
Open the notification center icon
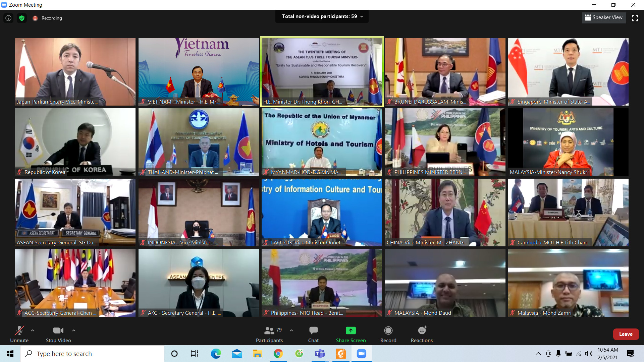coord(630,354)
